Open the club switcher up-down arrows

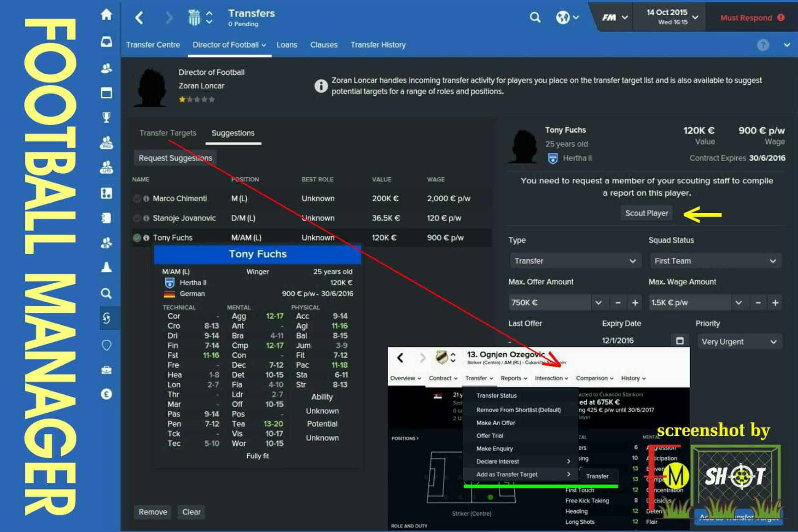pyautogui.click(x=210, y=18)
